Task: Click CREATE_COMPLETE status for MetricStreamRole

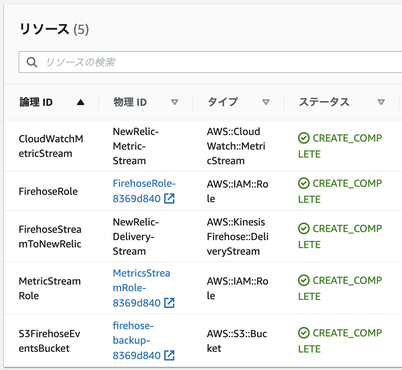Action: point(340,289)
